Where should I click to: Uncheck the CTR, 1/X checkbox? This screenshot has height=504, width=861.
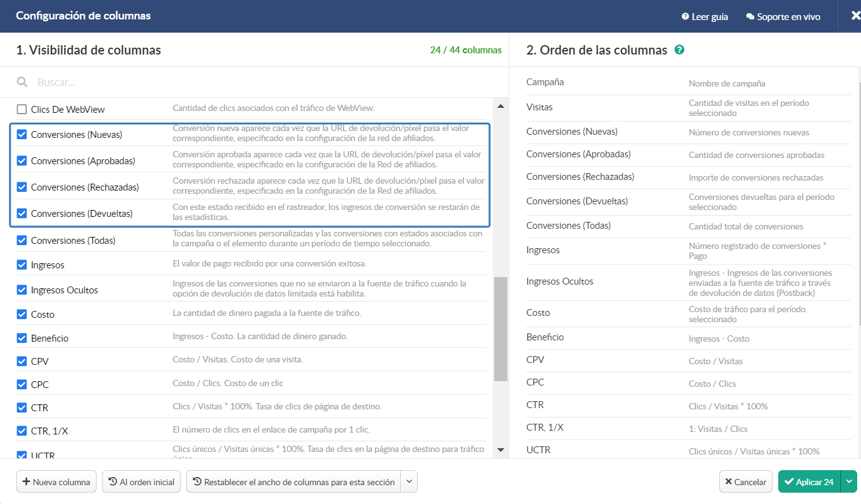(22, 431)
